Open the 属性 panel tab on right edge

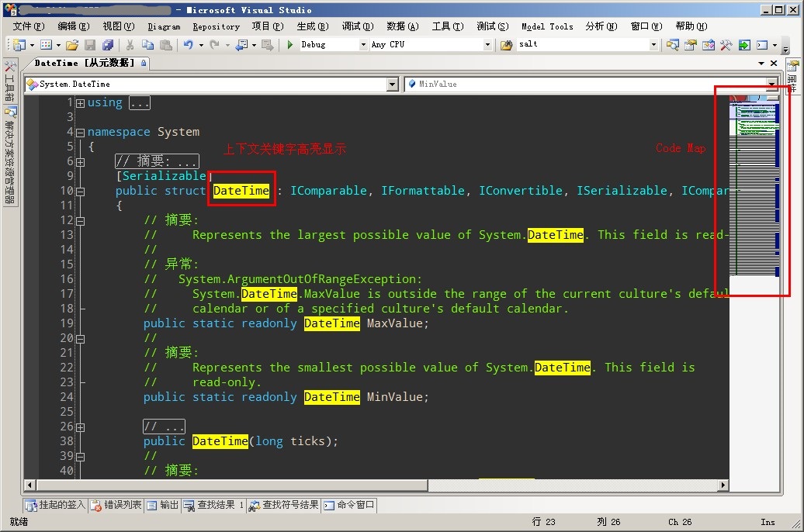[793, 77]
